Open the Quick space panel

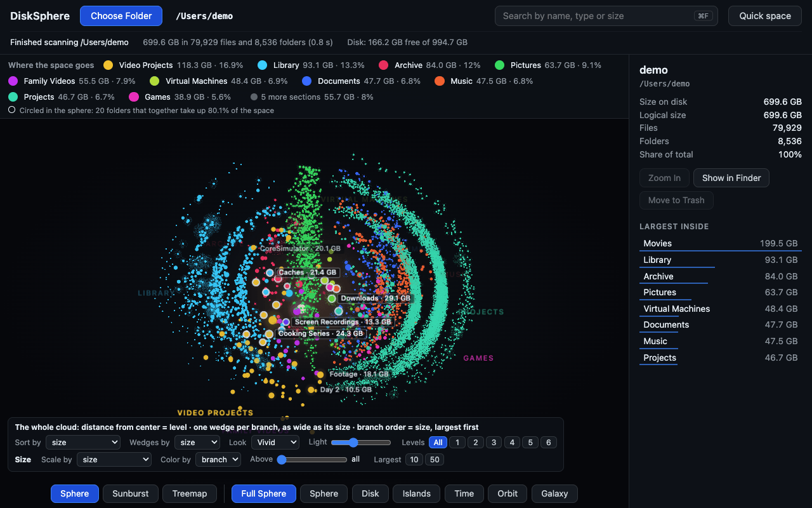[x=765, y=16]
